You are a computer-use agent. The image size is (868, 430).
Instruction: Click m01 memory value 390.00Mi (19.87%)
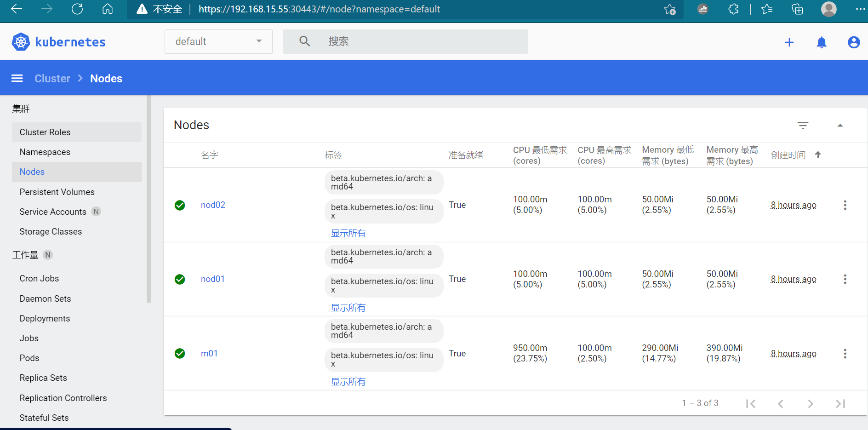pyautogui.click(x=725, y=353)
